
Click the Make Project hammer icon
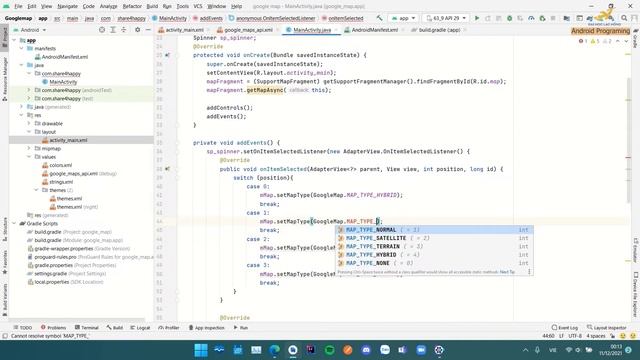[380, 18]
